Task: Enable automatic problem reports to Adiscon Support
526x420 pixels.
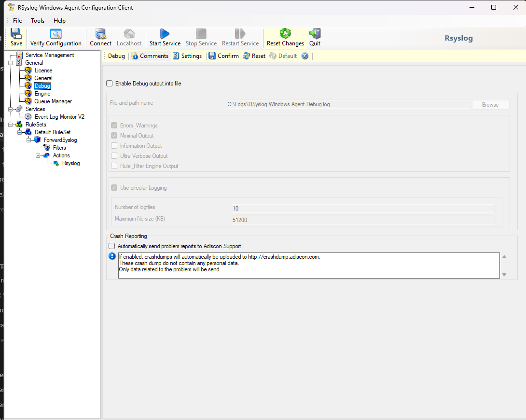Action: (x=111, y=246)
